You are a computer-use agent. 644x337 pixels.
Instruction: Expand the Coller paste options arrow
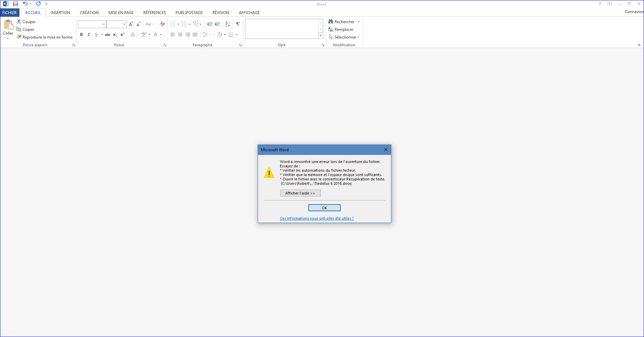tap(8, 38)
